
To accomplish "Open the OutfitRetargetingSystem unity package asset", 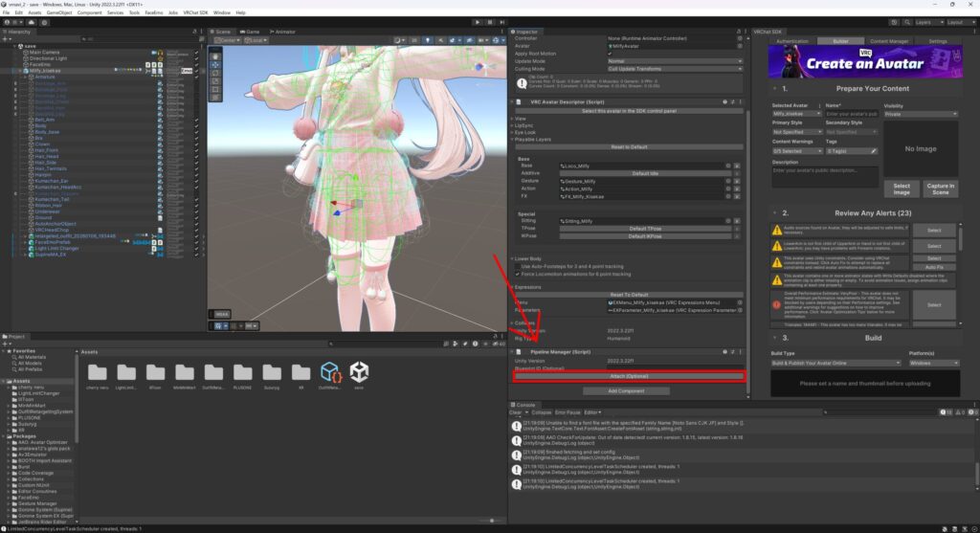I will click(331, 372).
